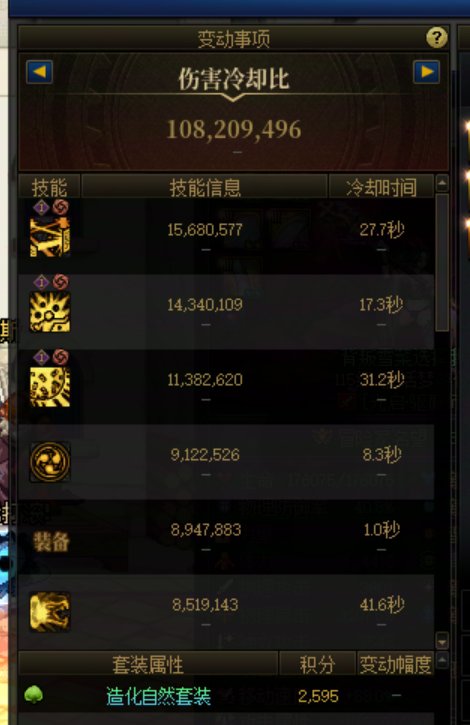Click the 装备 equipment row label
The height and width of the screenshot is (725, 470).
tap(51, 541)
